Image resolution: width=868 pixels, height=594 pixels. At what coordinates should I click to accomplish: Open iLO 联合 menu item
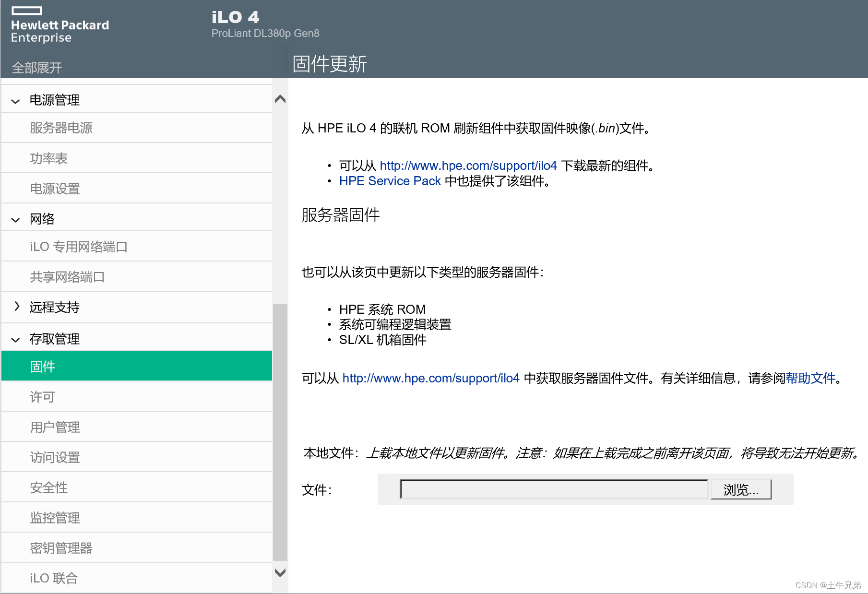137,578
